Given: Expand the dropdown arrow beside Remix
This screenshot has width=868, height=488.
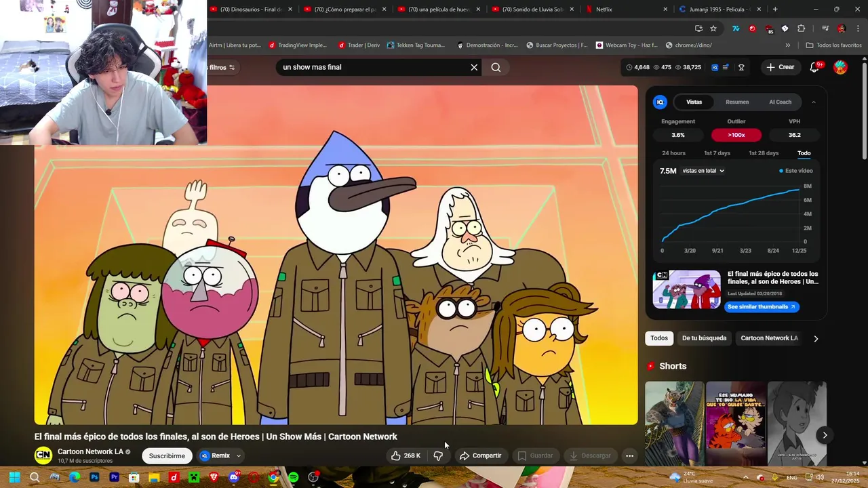Looking at the screenshot, I should tap(239, 455).
